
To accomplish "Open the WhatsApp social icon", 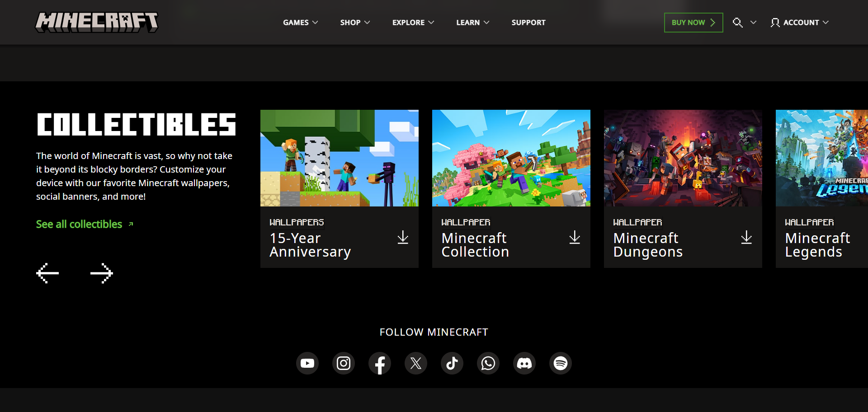I will pyautogui.click(x=488, y=363).
